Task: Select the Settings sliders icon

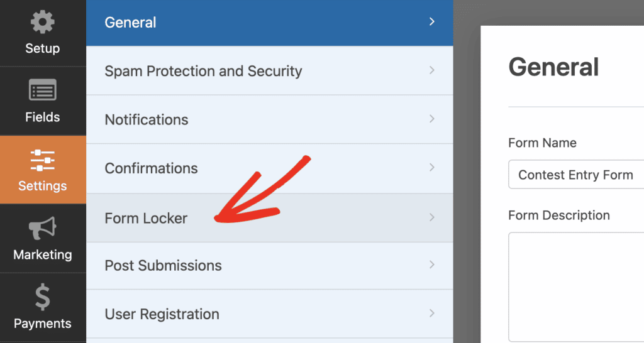Action: point(42,160)
